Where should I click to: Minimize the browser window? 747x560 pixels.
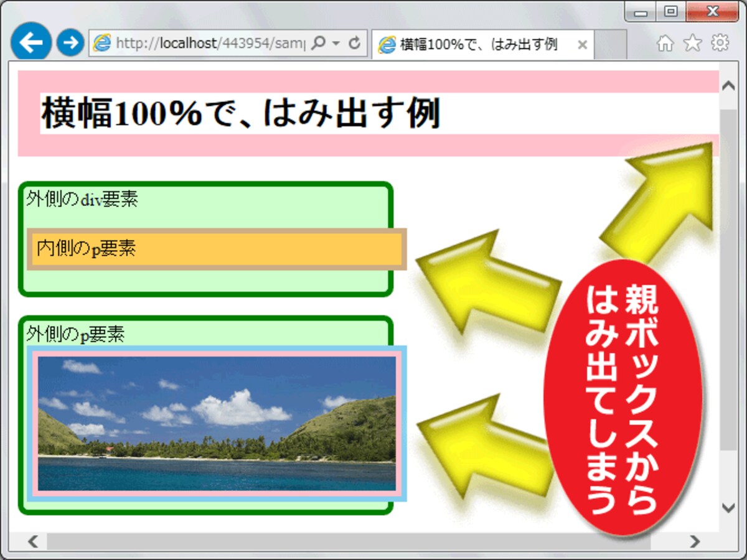641,12
